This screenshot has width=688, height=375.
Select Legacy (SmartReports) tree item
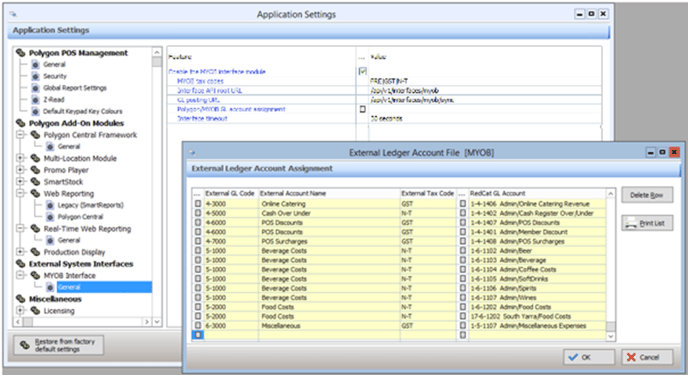pos(90,205)
